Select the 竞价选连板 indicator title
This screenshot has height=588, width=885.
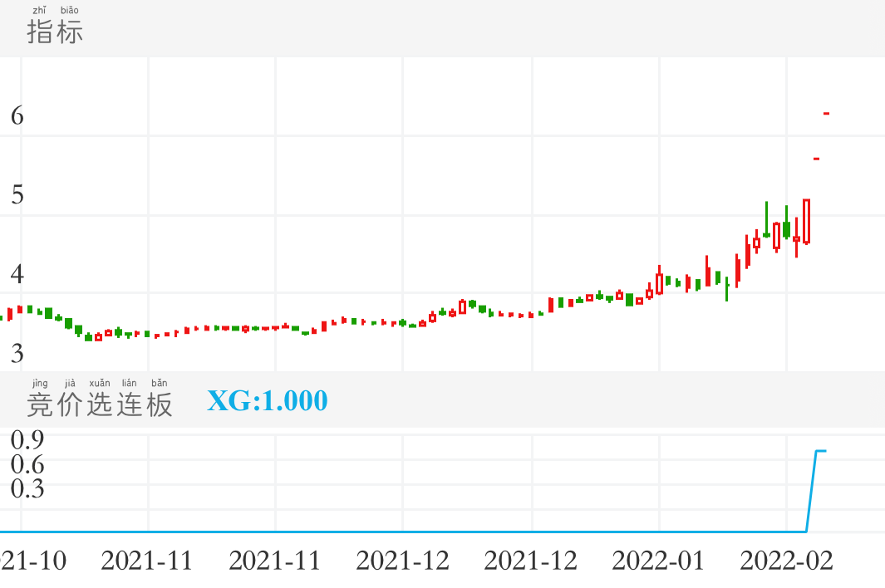[x=100, y=404]
